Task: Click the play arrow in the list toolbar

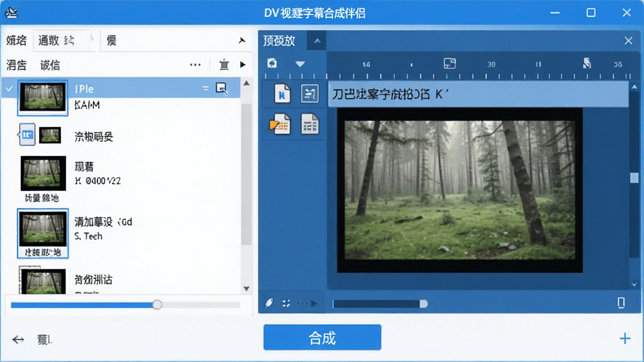Action: point(243,65)
